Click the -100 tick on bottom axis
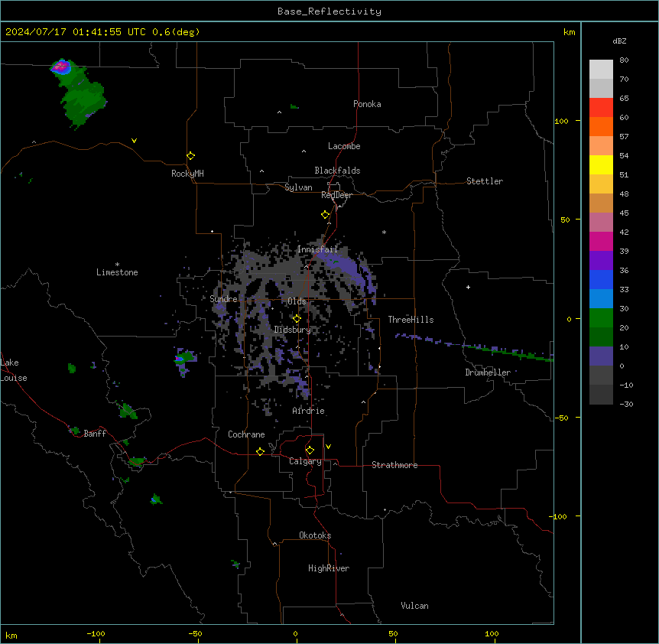The image size is (659, 644). point(96,633)
